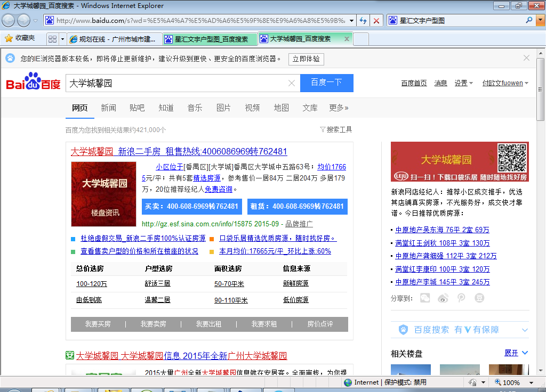The height and width of the screenshot is (392, 546).
Task: Share result via the Weibo icon
Action: (x=443, y=298)
